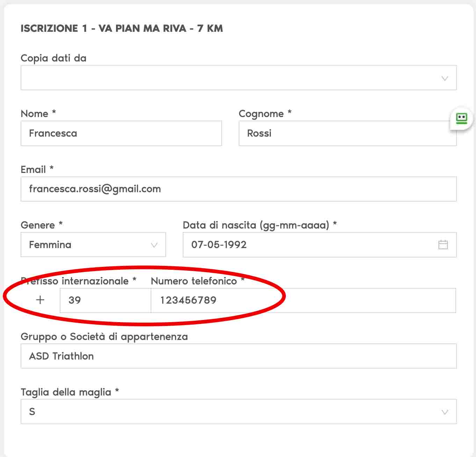The image size is (476, 457).
Task: Click the Data di nascita label text
Action: point(256,225)
